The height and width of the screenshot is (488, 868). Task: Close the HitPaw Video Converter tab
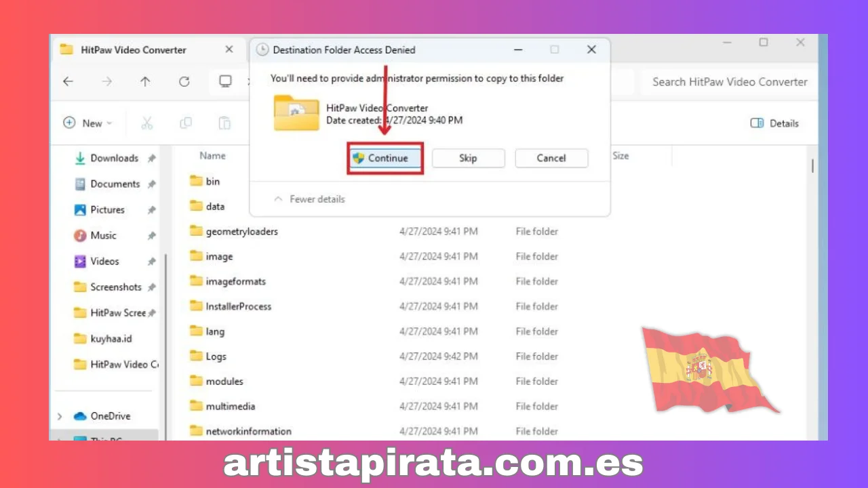[229, 49]
